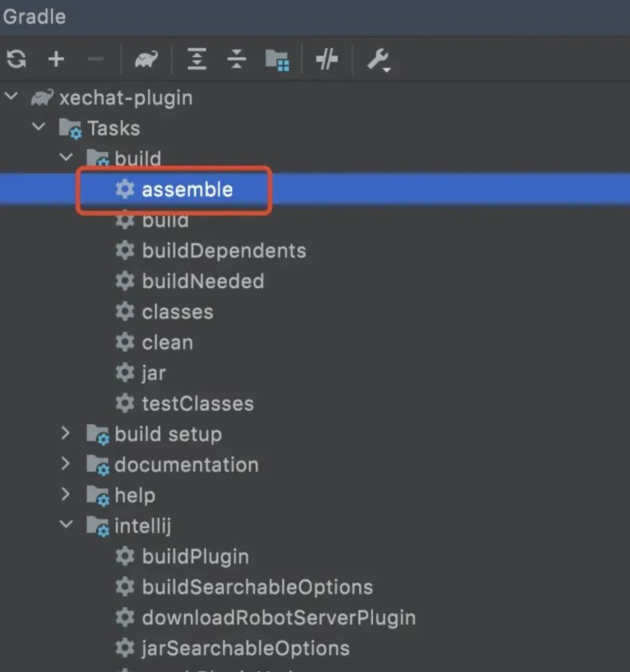This screenshot has height=672, width=630.
Task: Click the gear icon beside buildPlugin
Action: click(x=125, y=556)
